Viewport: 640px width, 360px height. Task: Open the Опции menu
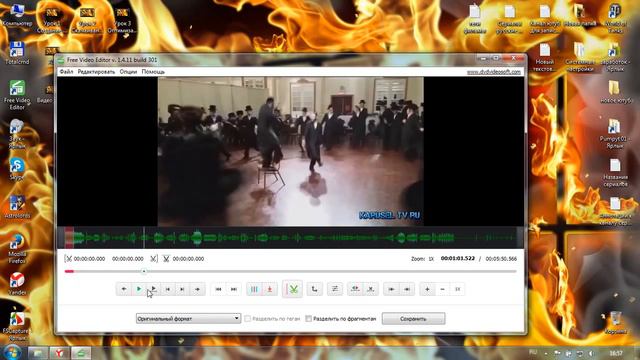click(x=128, y=71)
